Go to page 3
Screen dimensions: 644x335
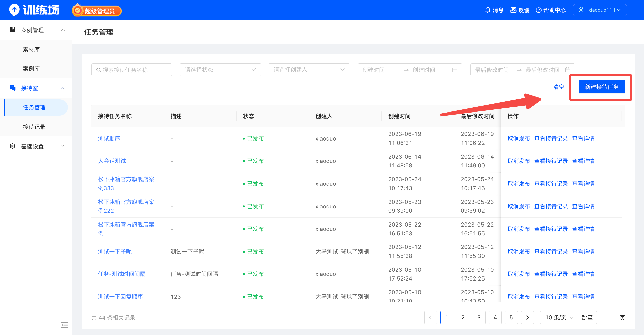pyautogui.click(x=479, y=317)
